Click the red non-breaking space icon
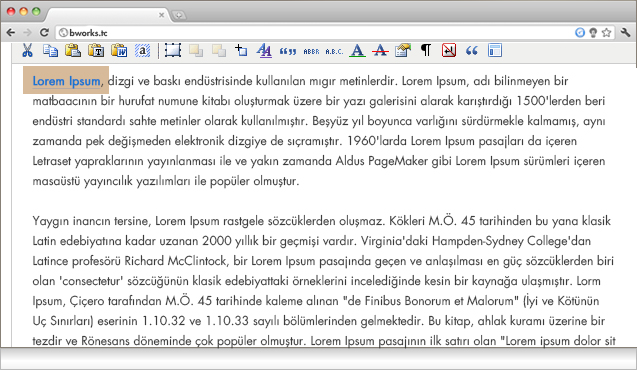Screen dimensions: 637x370 pyautogui.click(x=449, y=51)
